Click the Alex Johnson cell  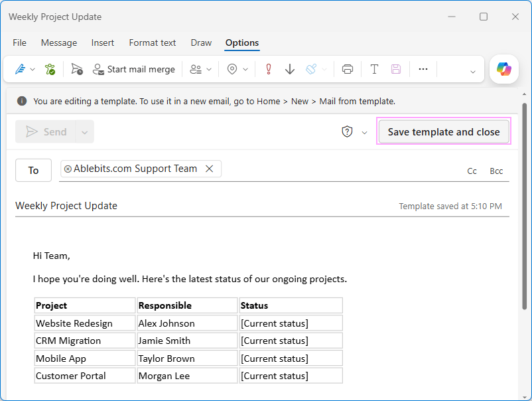coord(187,323)
